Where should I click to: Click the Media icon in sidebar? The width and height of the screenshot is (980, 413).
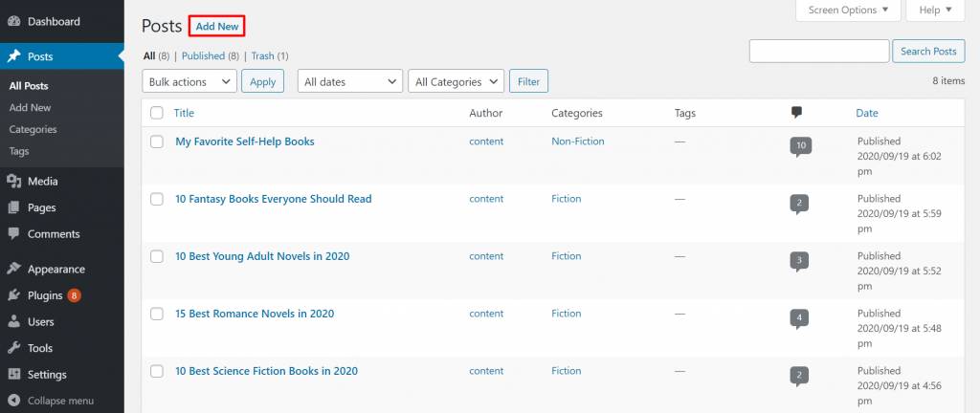click(14, 182)
